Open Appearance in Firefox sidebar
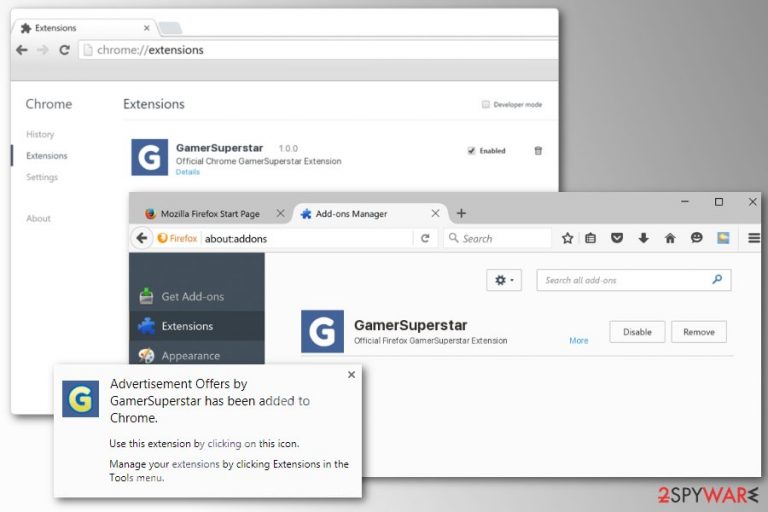768x512 pixels. point(197,355)
